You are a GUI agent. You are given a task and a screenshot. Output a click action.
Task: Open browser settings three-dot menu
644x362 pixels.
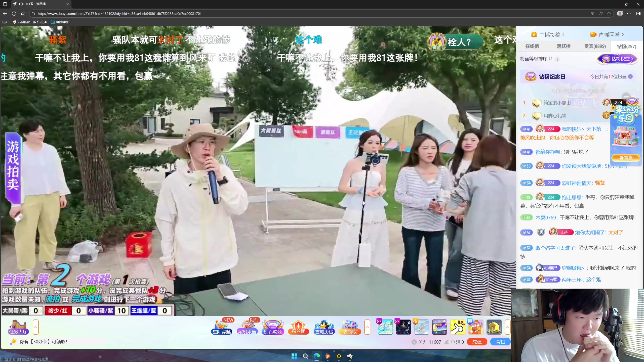[x=629, y=14]
